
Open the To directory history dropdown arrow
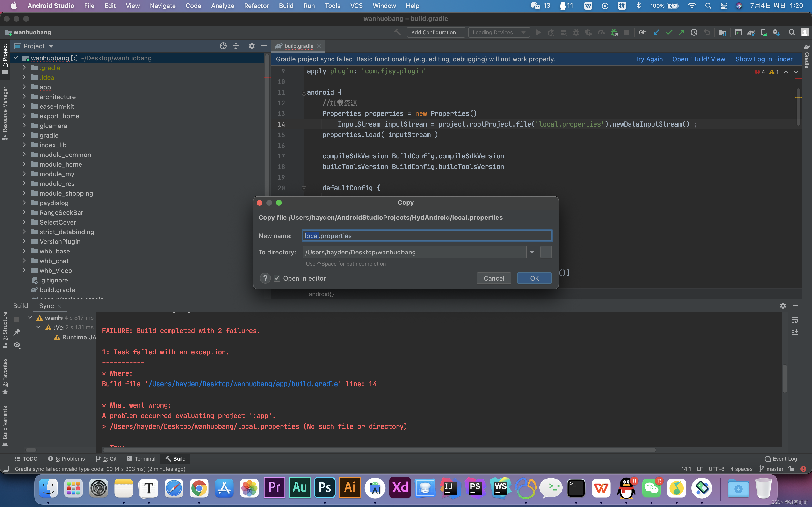click(x=532, y=252)
